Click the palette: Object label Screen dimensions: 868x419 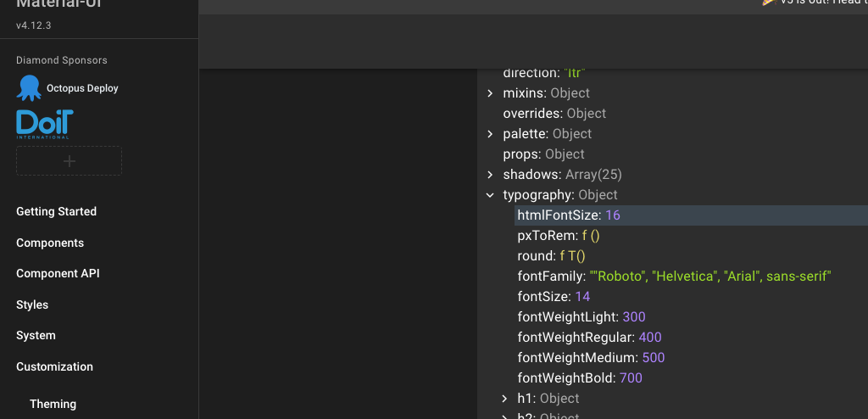click(x=547, y=133)
